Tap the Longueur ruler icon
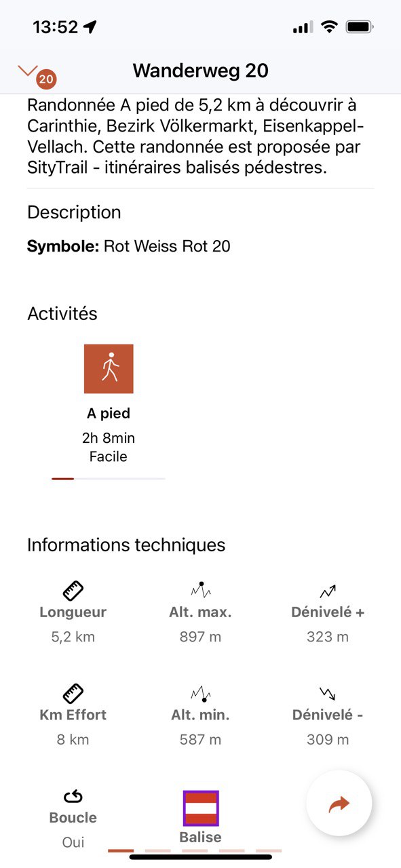401x868 pixels. click(73, 591)
